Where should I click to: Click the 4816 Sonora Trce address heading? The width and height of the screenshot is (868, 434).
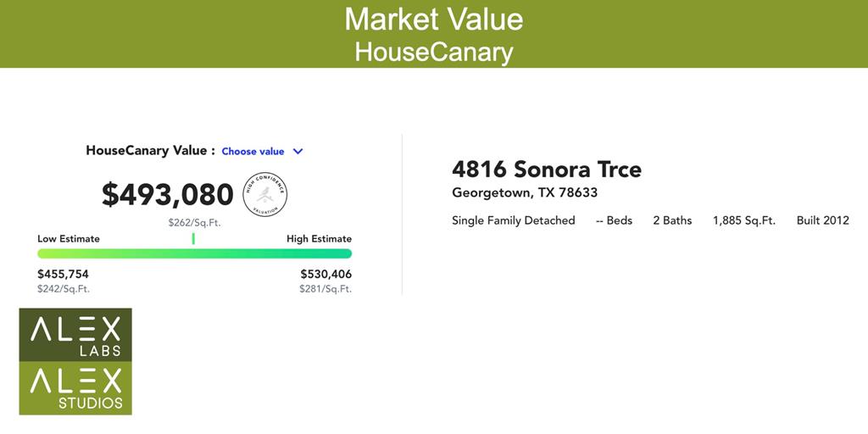tap(547, 169)
